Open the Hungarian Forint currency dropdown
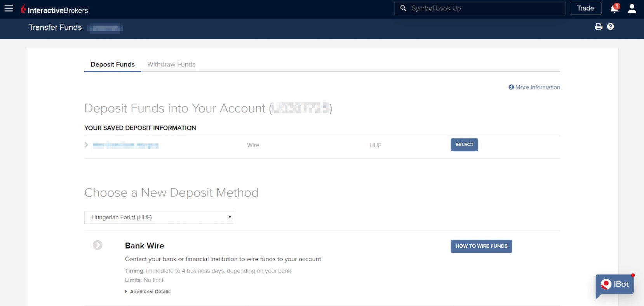The width and height of the screenshot is (644, 306). (x=159, y=217)
